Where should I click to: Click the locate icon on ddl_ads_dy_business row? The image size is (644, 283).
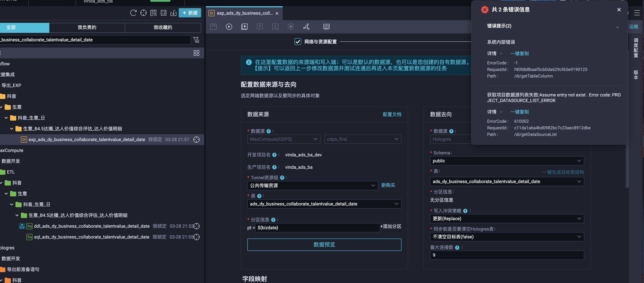[x=196, y=226]
